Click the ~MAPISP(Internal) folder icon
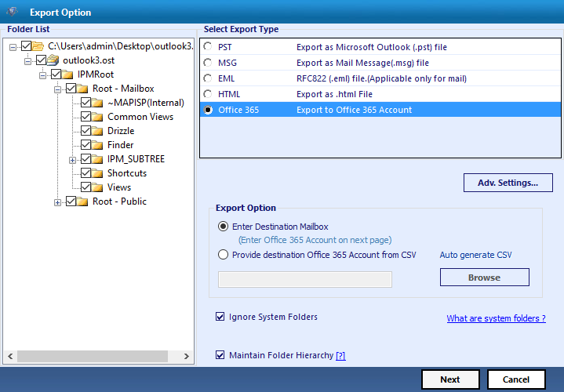The image size is (564, 392). click(x=97, y=103)
